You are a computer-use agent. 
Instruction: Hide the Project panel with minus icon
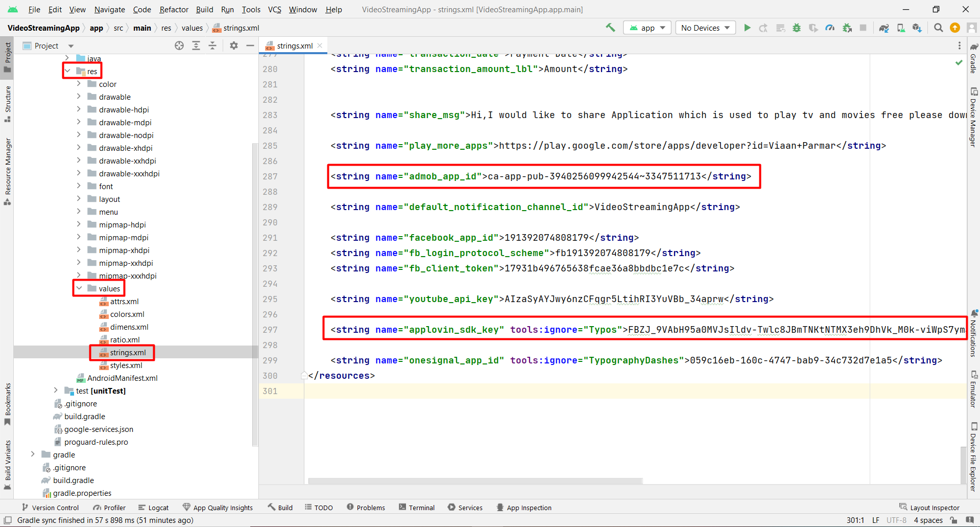(x=250, y=45)
